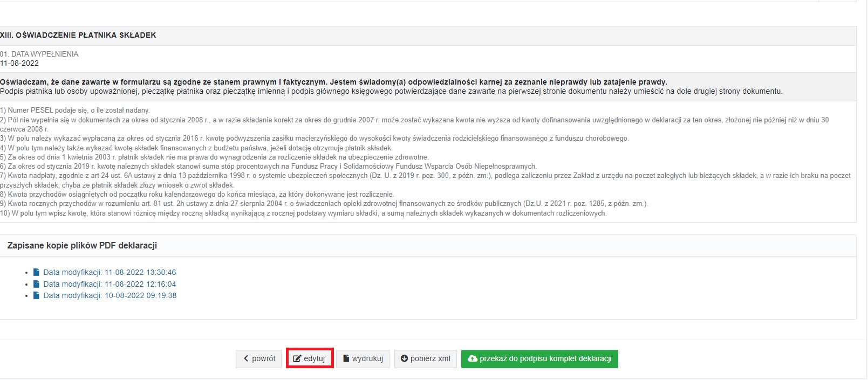Click the bold Oświadczam declaration statement
This screenshot has height=380, width=868.
333,82
